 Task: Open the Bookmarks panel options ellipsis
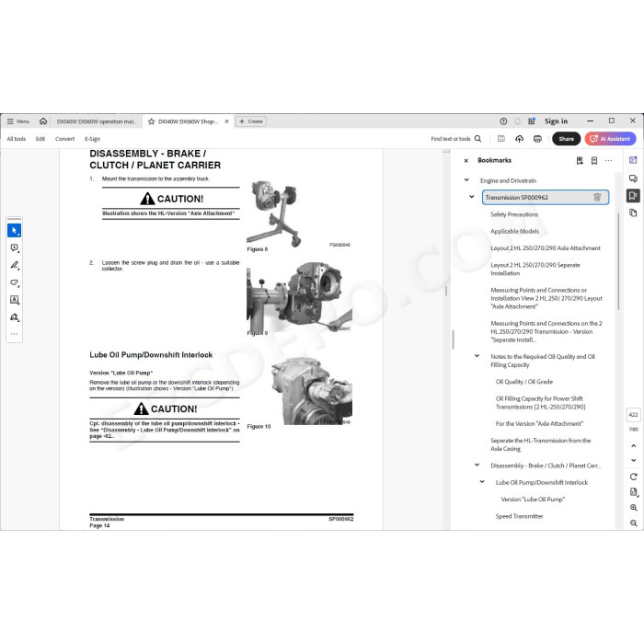point(608,161)
